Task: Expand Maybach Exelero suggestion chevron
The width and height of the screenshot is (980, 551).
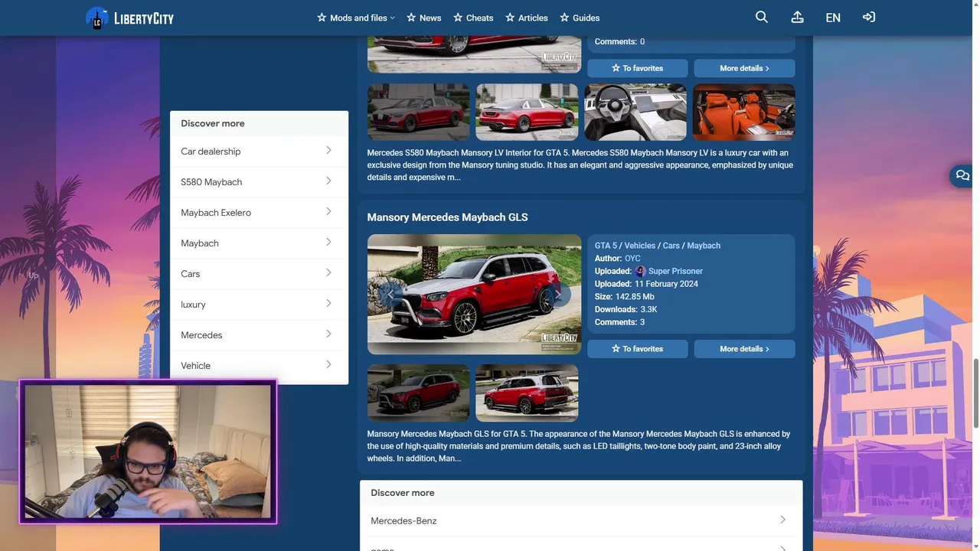Action: click(328, 212)
